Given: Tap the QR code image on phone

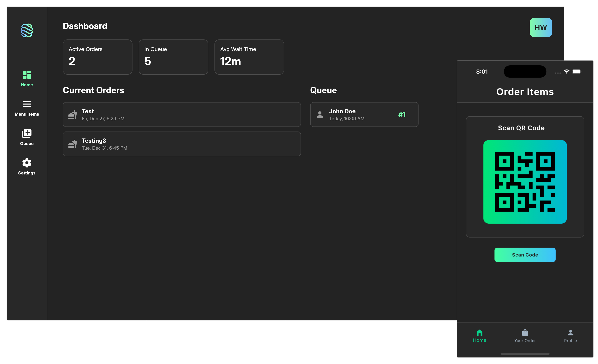Looking at the screenshot, I should [x=525, y=182].
